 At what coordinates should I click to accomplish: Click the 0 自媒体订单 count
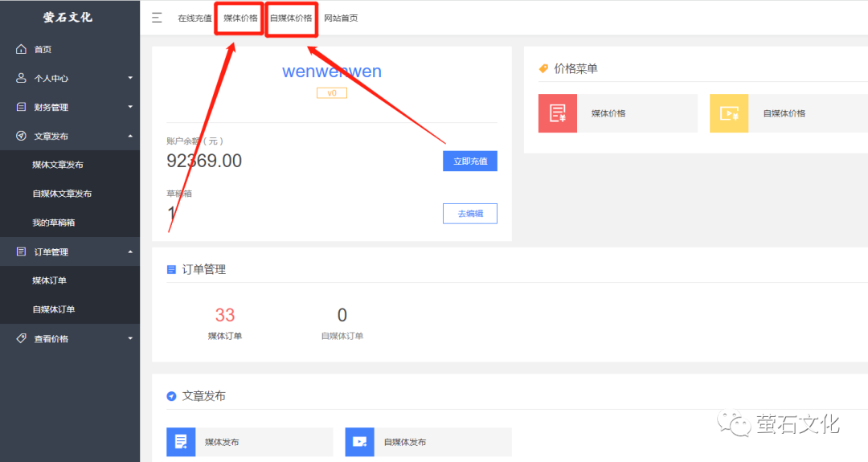(342, 315)
